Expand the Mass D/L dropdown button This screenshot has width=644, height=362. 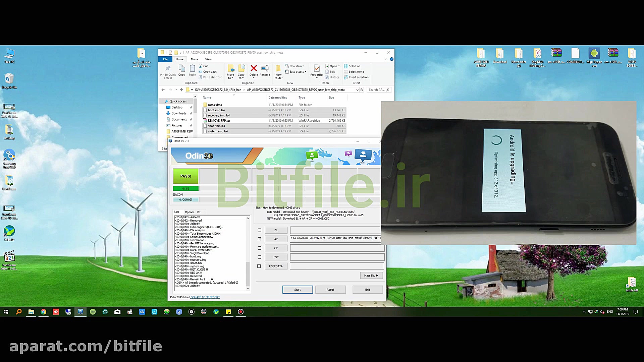(x=371, y=276)
